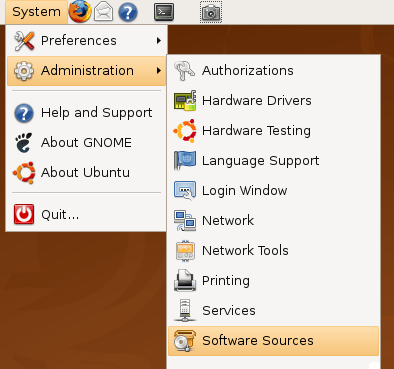The width and height of the screenshot is (394, 369).
Task: Click the red Quit power icon
Action: 24,214
